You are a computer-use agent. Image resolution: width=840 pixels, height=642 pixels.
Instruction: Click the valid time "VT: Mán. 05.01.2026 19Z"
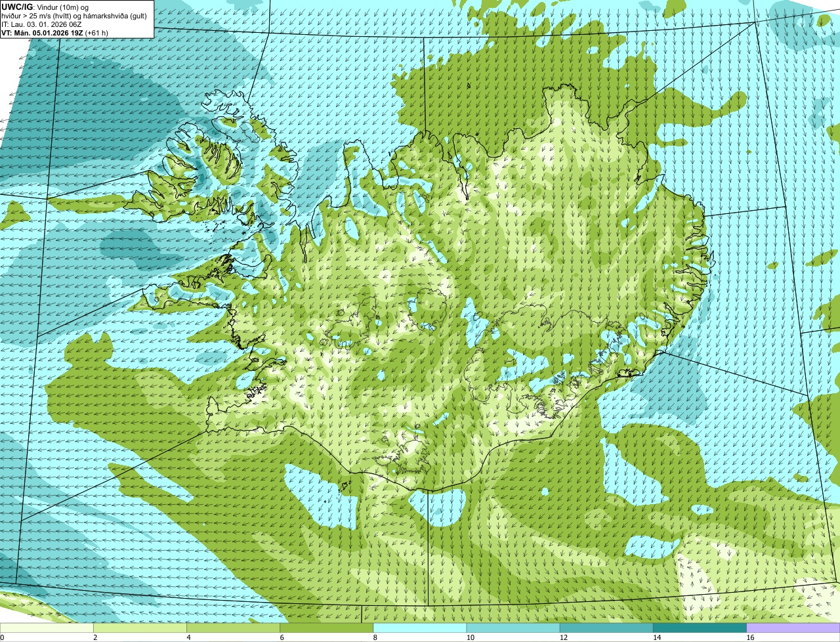click(x=42, y=32)
